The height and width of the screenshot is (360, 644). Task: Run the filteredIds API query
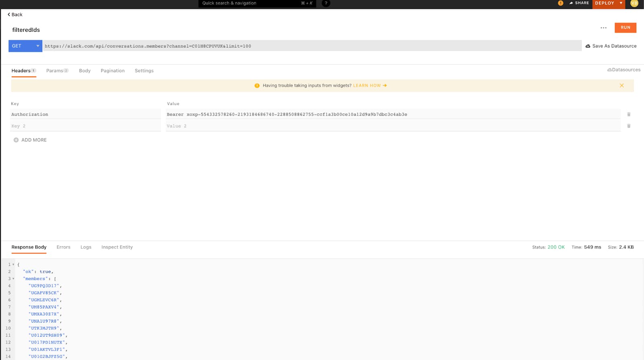(x=625, y=28)
